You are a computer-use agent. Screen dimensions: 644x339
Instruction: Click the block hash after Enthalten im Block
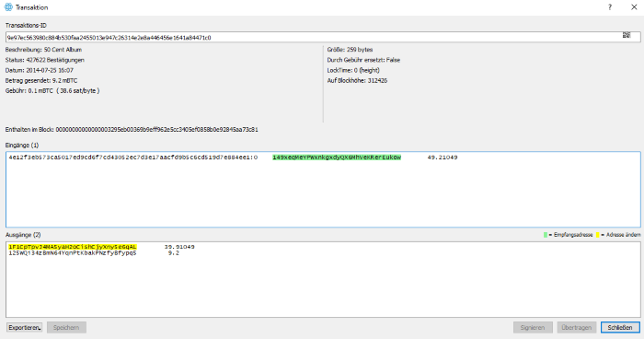point(157,130)
